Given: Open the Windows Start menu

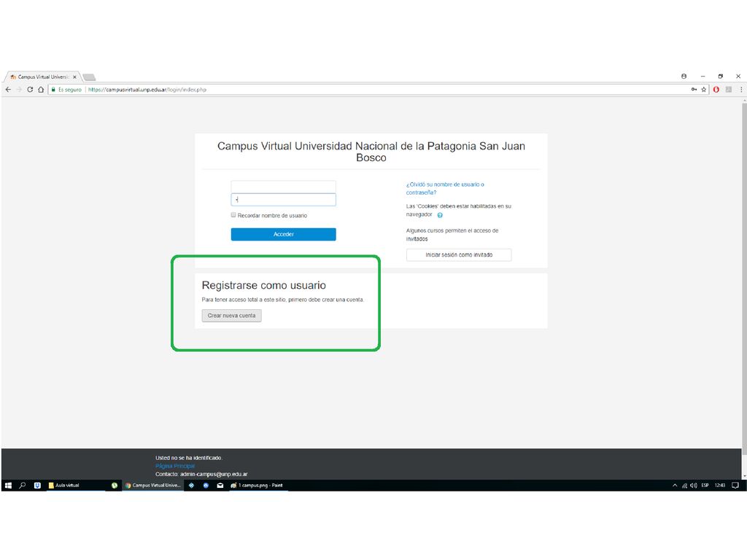Looking at the screenshot, I should click(x=8, y=485).
